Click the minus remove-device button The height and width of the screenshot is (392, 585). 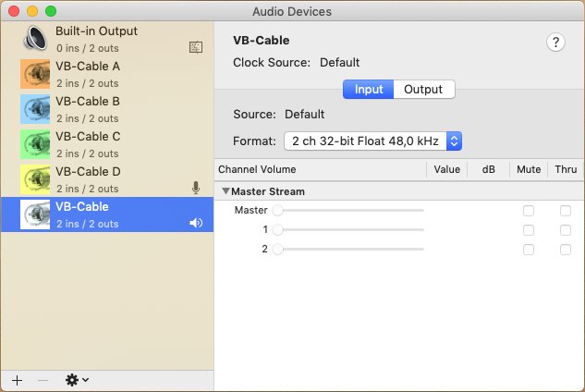tap(43, 380)
